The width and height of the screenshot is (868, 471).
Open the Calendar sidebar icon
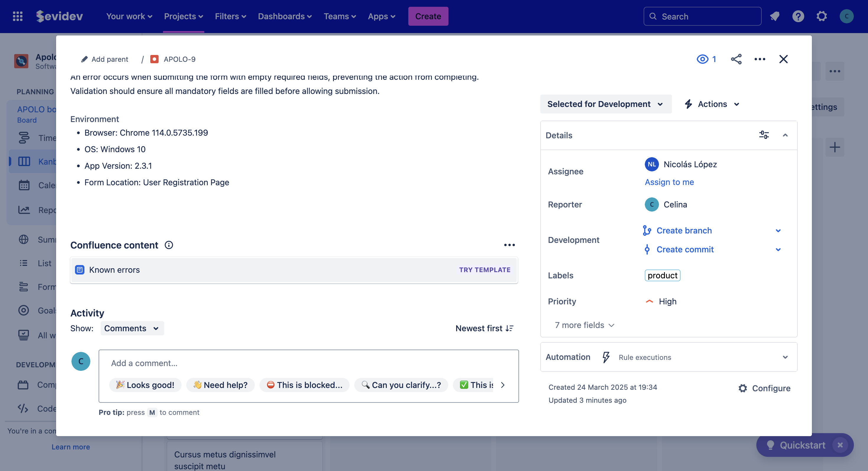coord(24,185)
